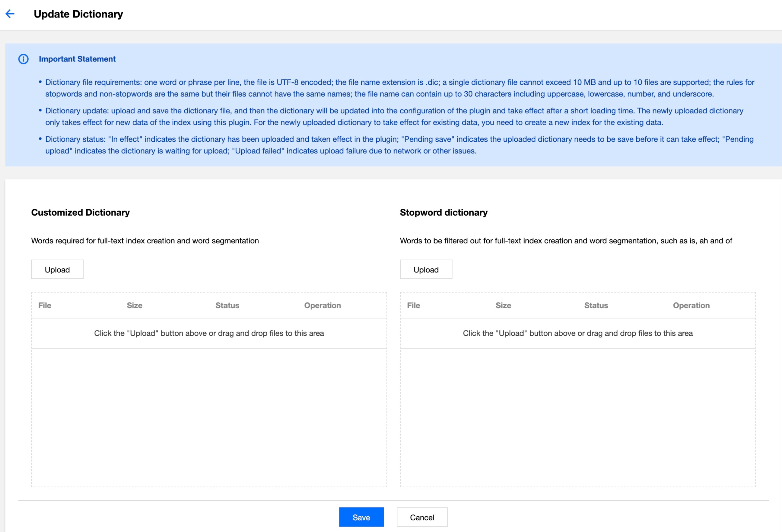Click Status column header in Stopword dictionary
The image size is (782, 532).
tap(596, 305)
